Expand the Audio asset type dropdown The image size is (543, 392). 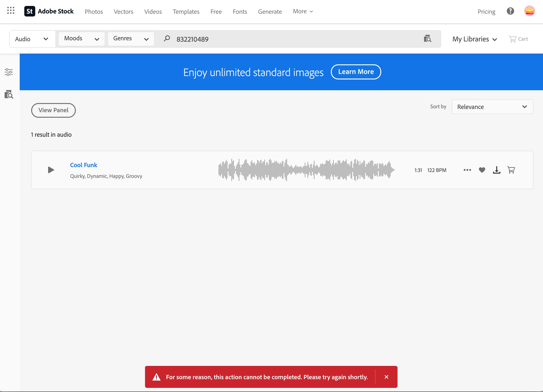coord(32,39)
